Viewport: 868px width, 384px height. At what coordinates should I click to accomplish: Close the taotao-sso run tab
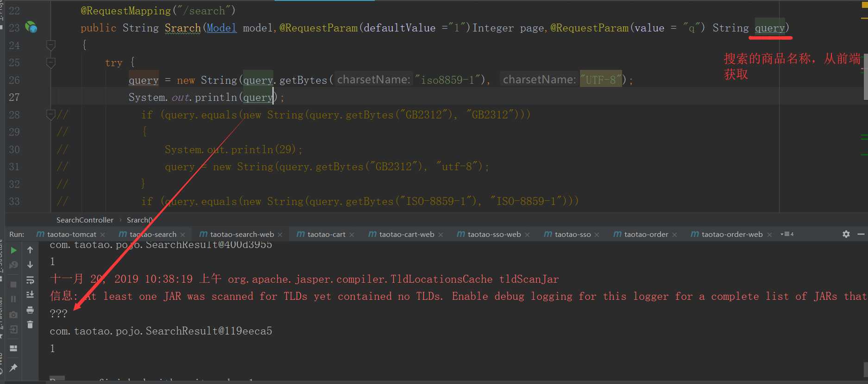[x=597, y=235]
